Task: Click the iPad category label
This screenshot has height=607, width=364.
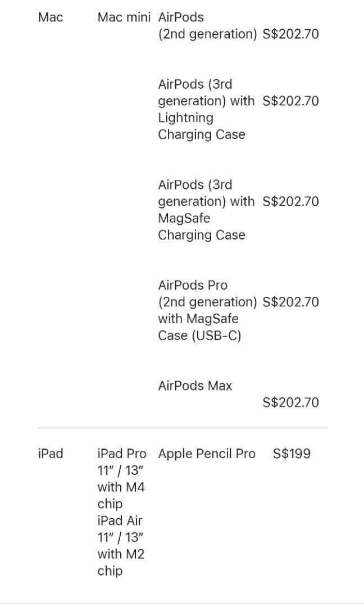Action: [x=51, y=454]
